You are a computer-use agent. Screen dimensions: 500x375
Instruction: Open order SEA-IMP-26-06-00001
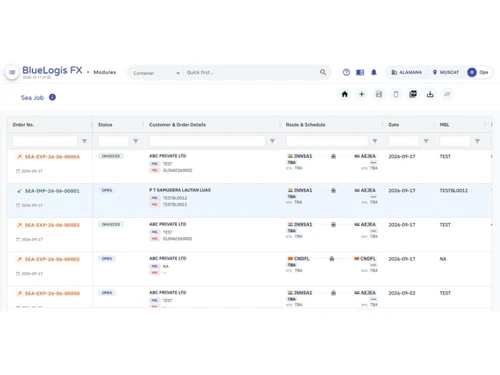tap(52, 191)
